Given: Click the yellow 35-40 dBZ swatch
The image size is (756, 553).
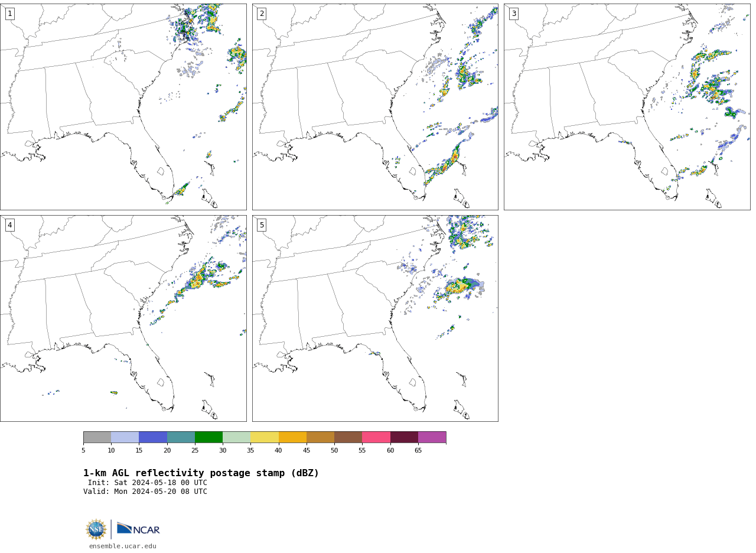Looking at the screenshot, I should pyautogui.click(x=265, y=437).
